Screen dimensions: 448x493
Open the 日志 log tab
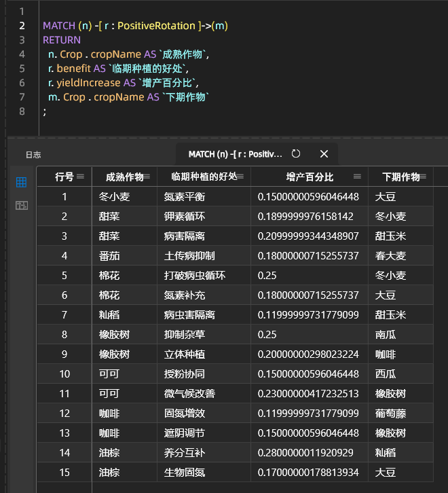coord(33,155)
